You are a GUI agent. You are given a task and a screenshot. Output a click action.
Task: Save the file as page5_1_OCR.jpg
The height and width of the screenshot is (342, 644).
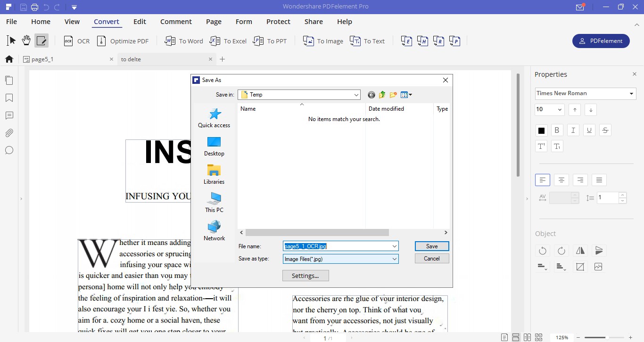431,246
